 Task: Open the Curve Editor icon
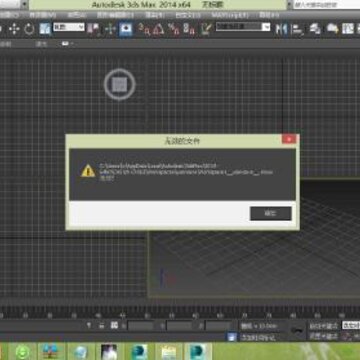tap(348, 29)
